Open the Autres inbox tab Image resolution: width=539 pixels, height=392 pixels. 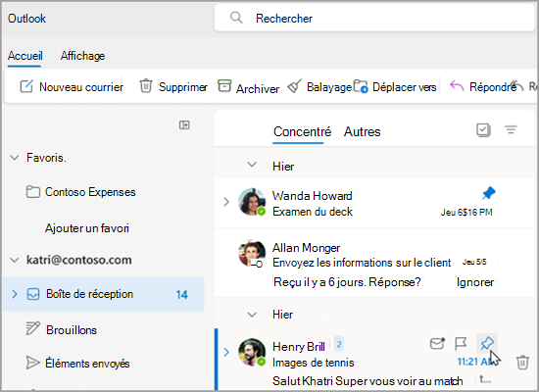[363, 131]
